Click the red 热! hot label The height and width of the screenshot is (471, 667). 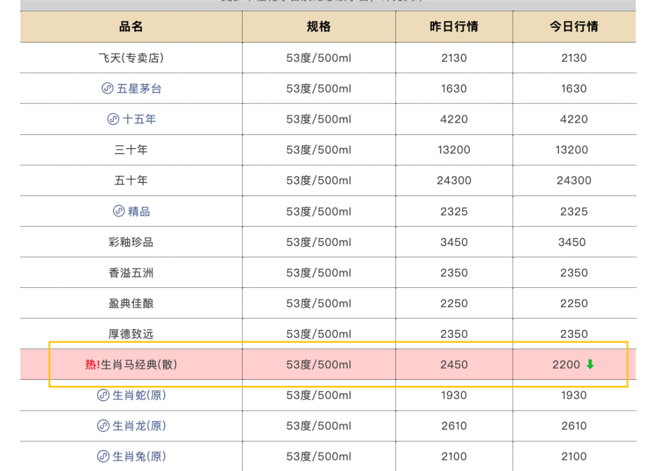point(92,365)
